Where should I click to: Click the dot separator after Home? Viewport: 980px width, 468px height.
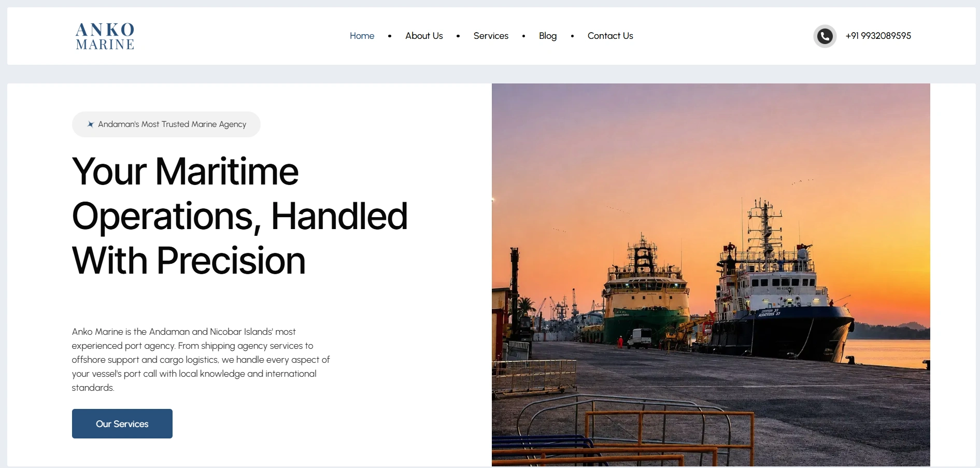[x=390, y=36]
